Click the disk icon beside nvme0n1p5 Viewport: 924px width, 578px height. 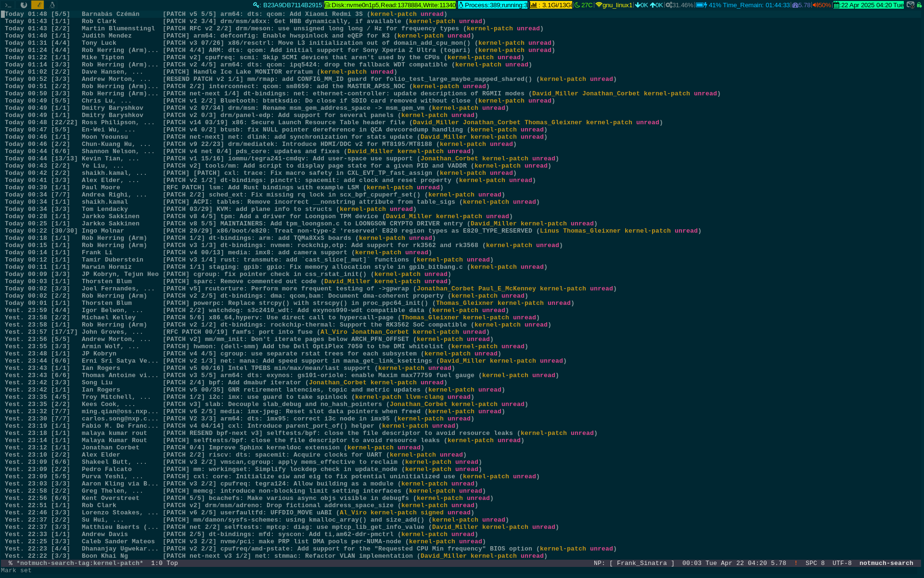(x=327, y=5)
